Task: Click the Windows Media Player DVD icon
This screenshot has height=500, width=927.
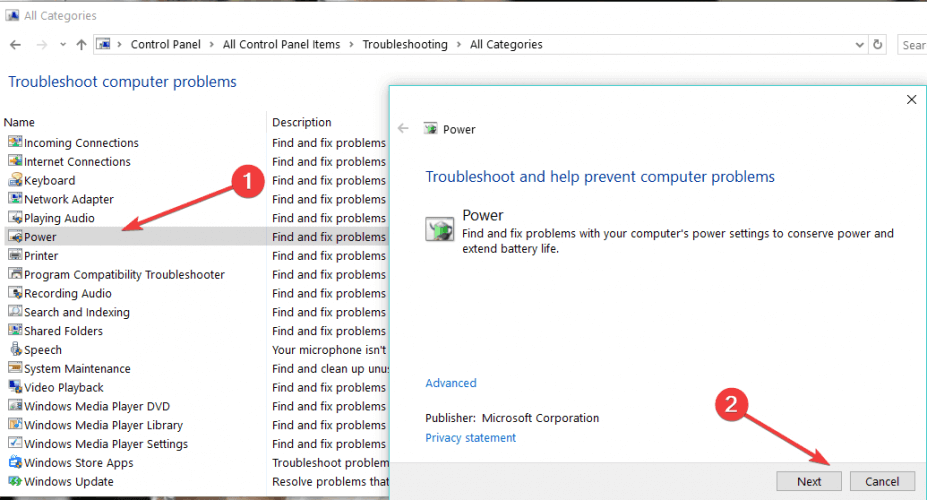Action: [x=15, y=406]
